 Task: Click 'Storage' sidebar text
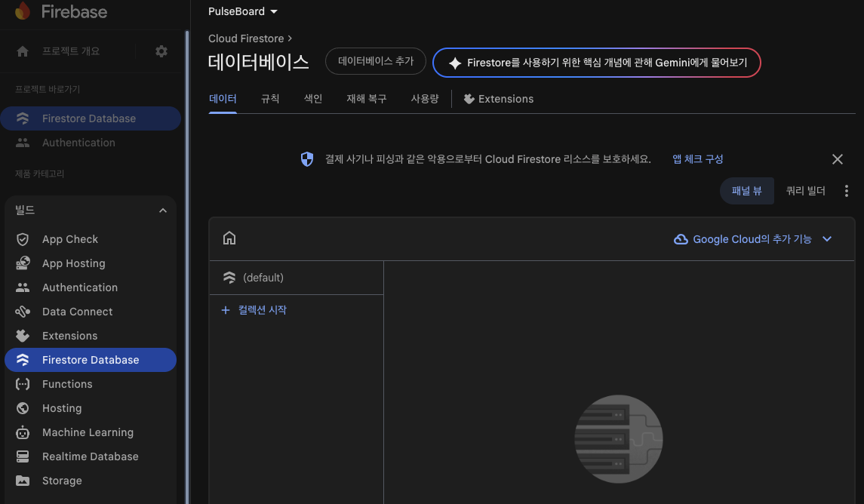(x=62, y=481)
